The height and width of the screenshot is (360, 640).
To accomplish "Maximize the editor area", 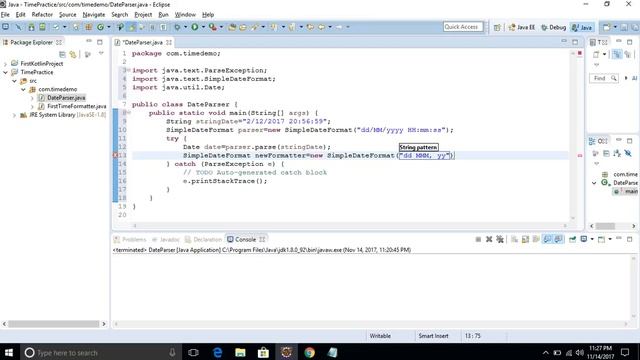I will pyautogui.click(x=575, y=42).
